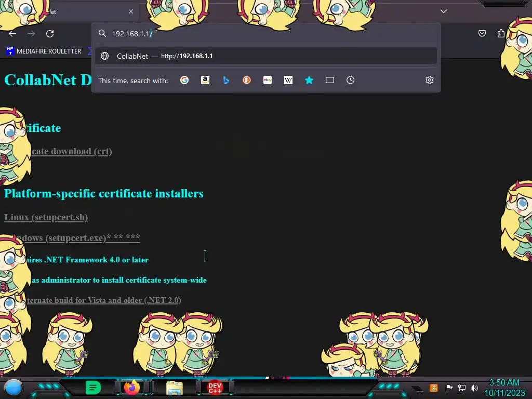Open the certificate download (crt) link
This screenshot has width=532, height=399.
point(72,151)
